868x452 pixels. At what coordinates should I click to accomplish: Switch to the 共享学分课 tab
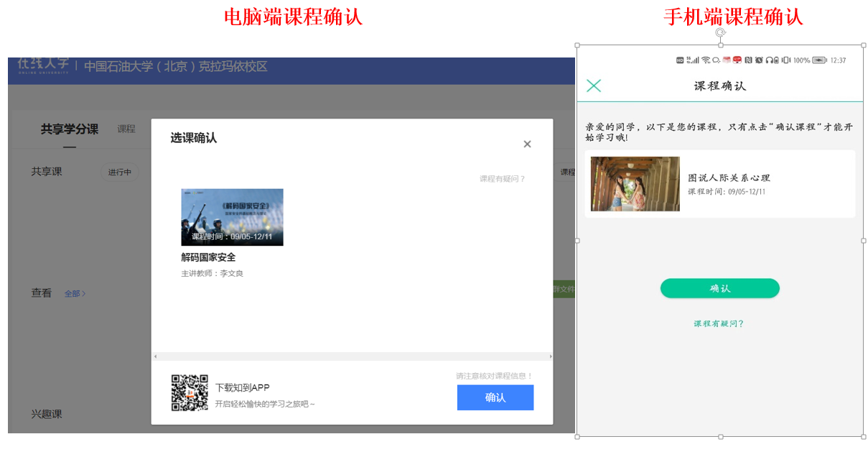coord(69,129)
